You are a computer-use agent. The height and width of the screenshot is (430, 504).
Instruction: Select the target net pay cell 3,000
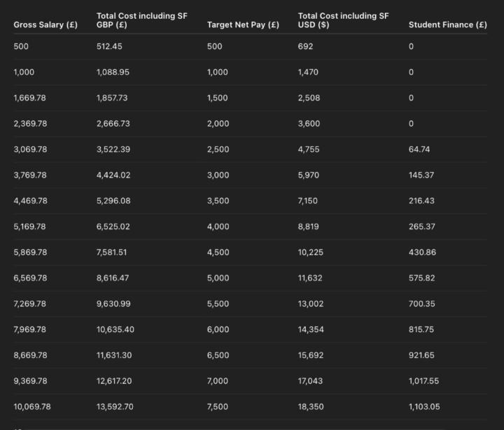(x=217, y=175)
